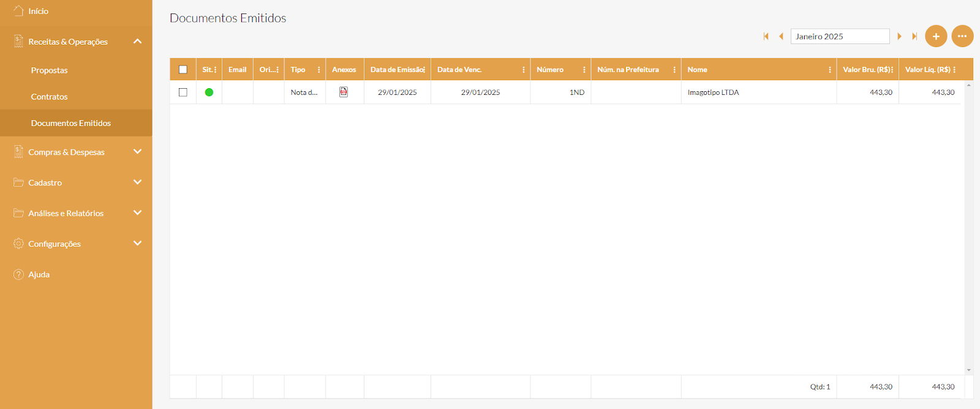Screen dimensions: 980x409
Task: Open the Tipo column menu dots
Action: pos(319,70)
